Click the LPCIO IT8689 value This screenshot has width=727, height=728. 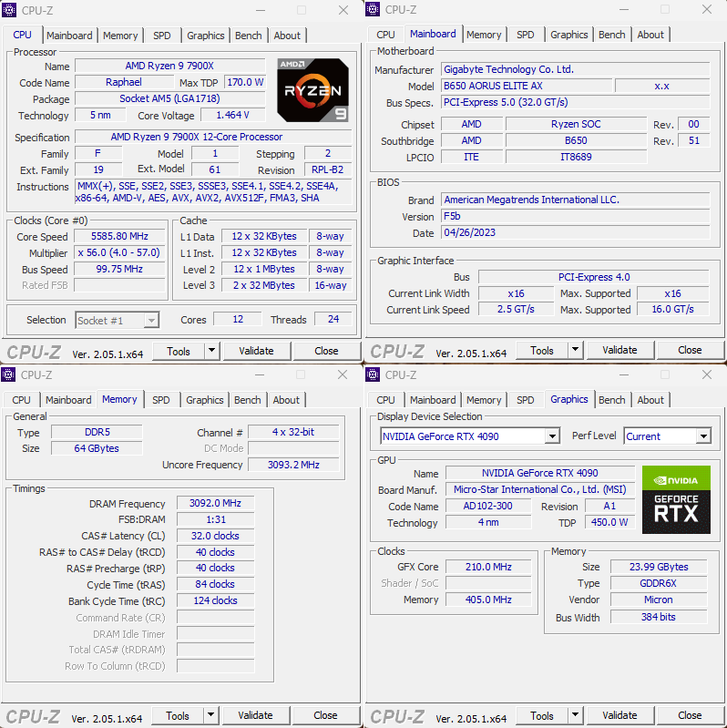pos(576,157)
